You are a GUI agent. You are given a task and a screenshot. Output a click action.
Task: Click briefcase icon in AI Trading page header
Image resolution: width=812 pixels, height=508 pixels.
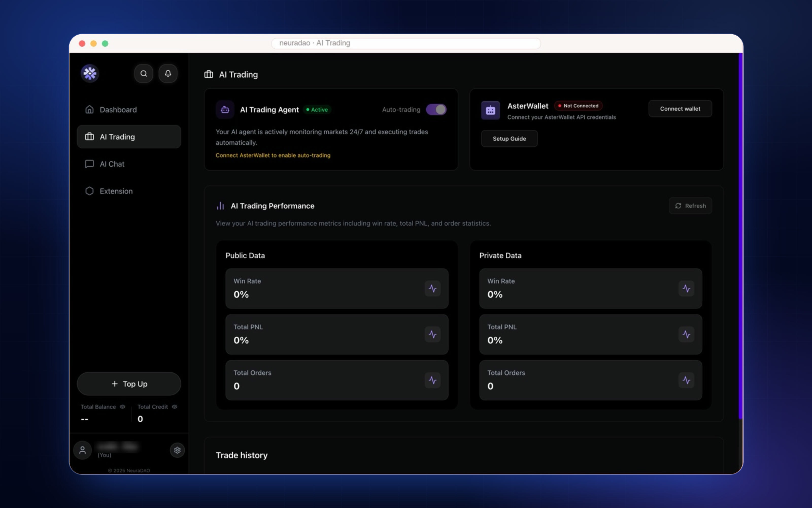209,74
